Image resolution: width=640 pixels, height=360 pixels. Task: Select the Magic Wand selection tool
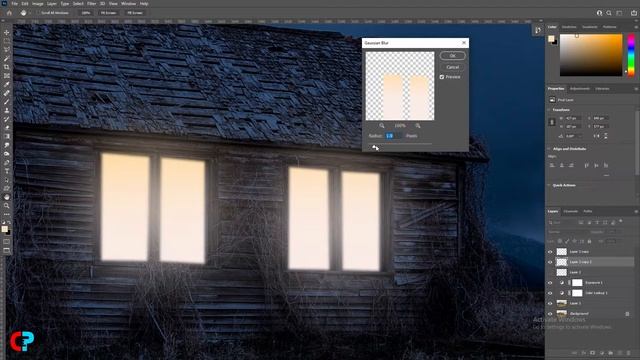(x=7, y=58)
